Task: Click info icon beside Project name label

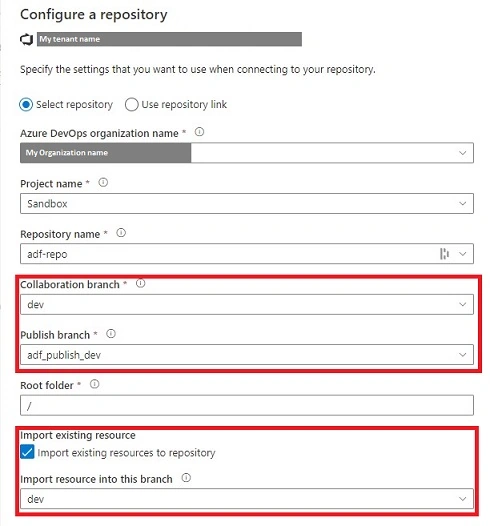Action: coord(103,182)
